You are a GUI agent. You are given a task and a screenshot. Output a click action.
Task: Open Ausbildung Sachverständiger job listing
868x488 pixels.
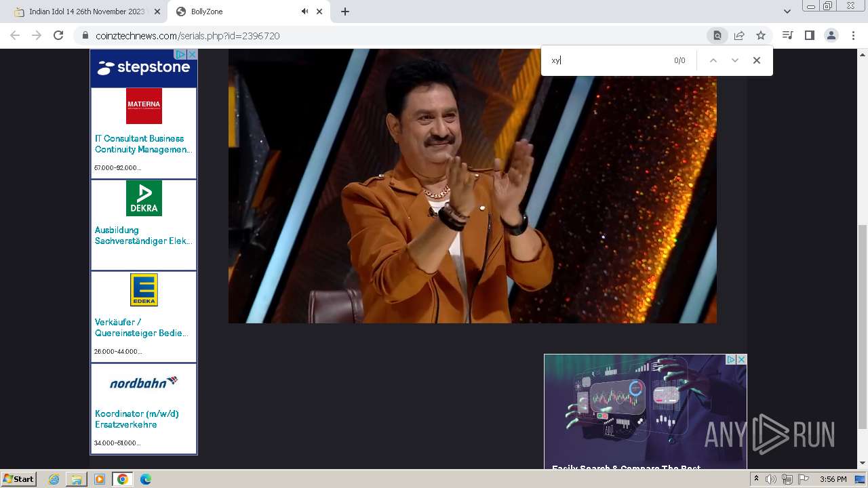coord(143,235)
